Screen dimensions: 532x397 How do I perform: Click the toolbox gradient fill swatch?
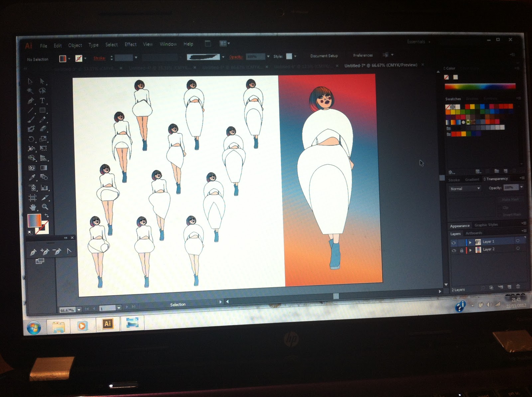click(x=34, y=221)
